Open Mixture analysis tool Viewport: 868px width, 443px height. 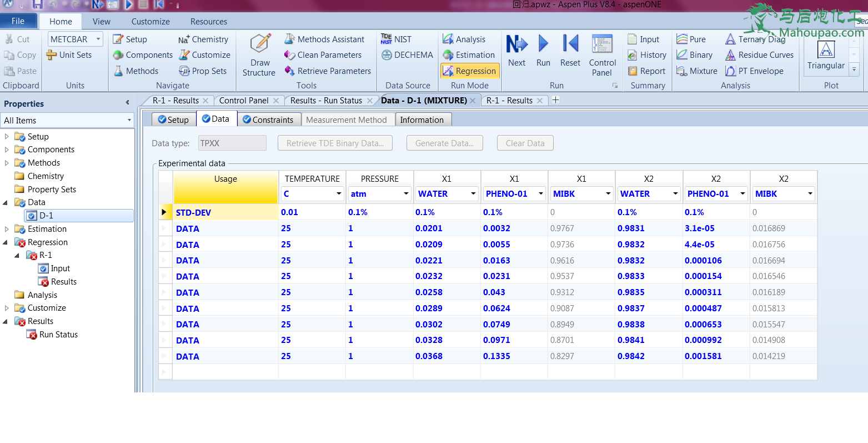point(697,71)
